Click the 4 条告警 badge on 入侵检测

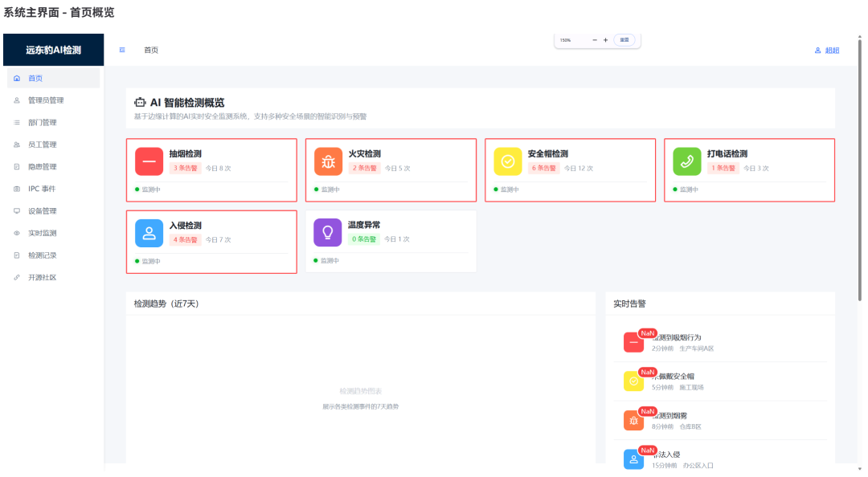tap(186, 239)
